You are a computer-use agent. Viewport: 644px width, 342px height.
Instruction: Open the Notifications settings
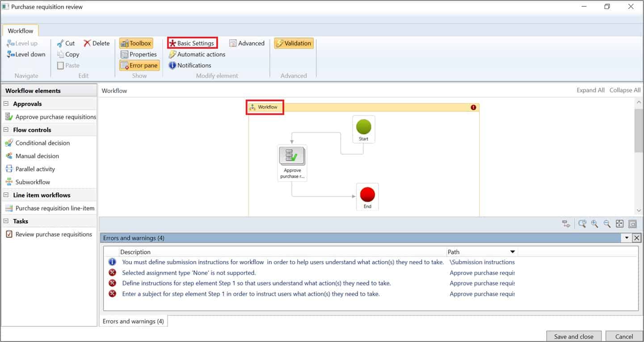(x=190, y=65)
